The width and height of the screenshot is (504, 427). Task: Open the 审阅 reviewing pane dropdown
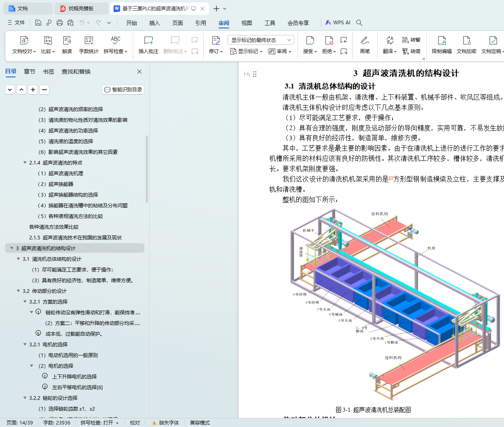coord(280,51)
